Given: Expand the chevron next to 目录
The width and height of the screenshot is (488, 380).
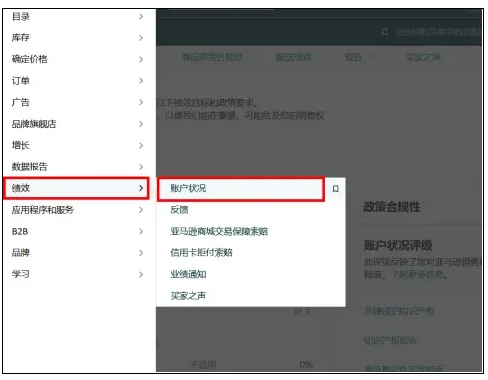Looking at the screenshot, I should pos(141,16).
